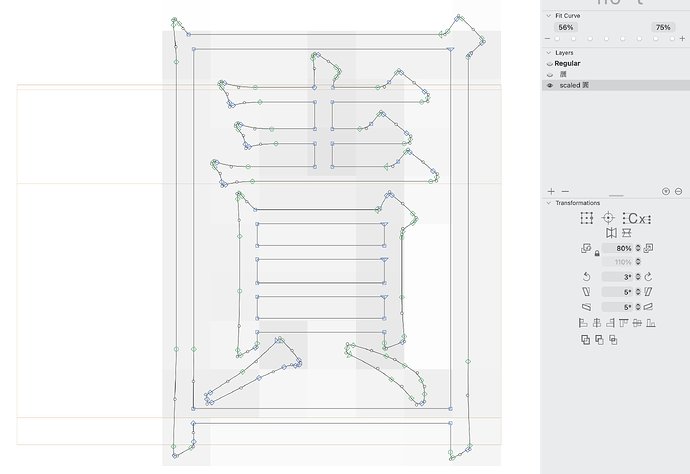Hide the 'scaled' layer via eye icon
The height and width of the screenshot is (474, 690).
(x=549, y=86)
